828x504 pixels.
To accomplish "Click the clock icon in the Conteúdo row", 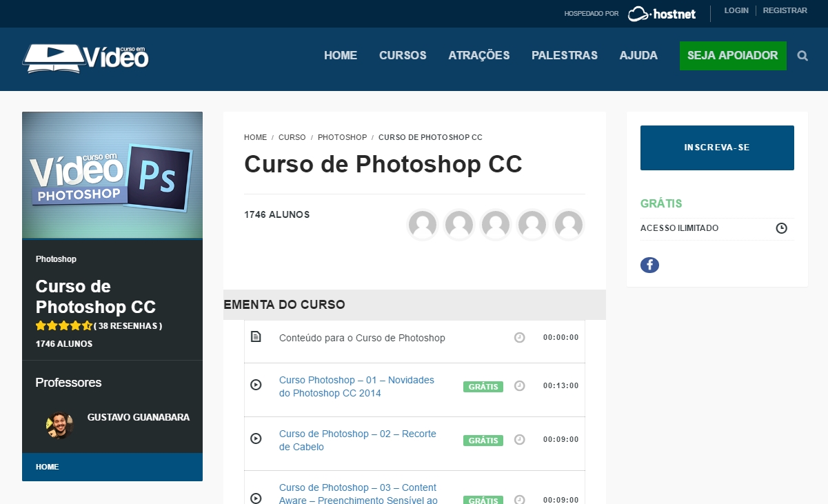I will pos(520,338).
